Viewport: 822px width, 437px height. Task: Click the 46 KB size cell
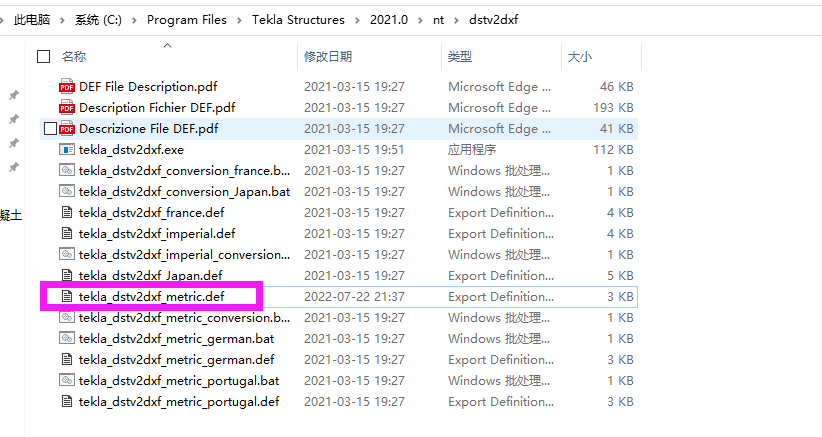616,86
